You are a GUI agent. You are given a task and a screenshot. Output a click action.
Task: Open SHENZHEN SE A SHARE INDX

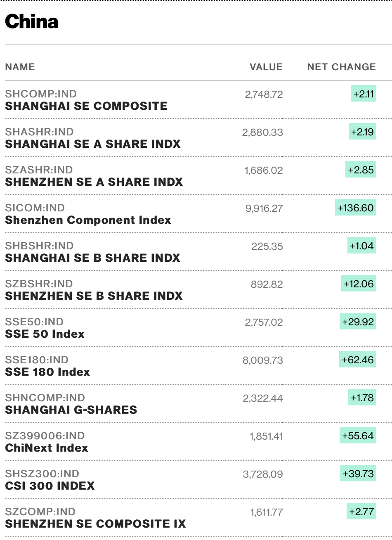click(94, 182)
